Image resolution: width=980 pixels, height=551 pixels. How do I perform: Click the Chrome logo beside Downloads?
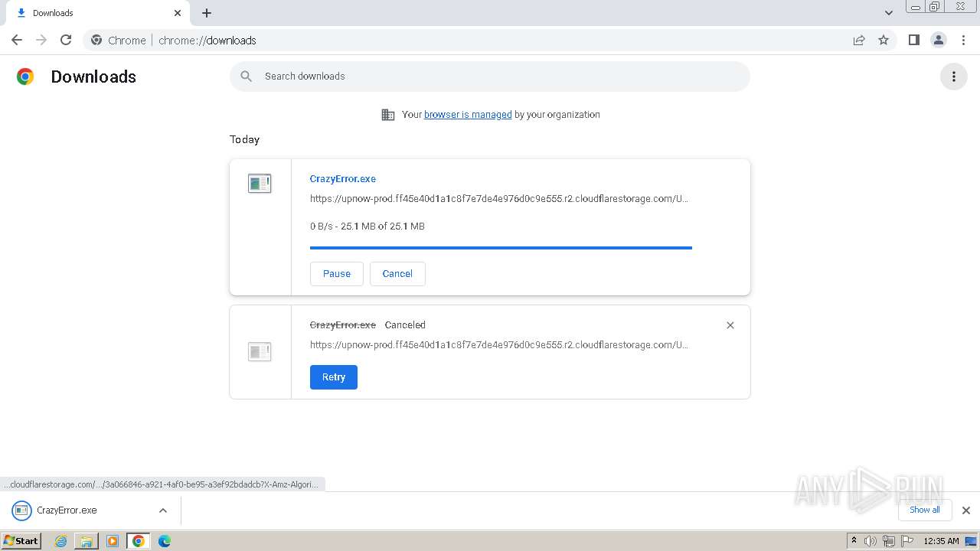point(25,77)
